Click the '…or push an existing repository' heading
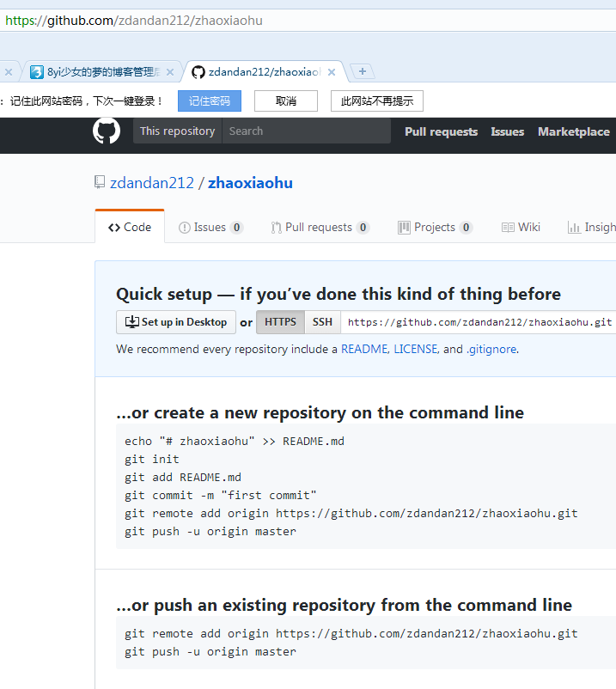616x689 pixels. (x=344, y=605)
